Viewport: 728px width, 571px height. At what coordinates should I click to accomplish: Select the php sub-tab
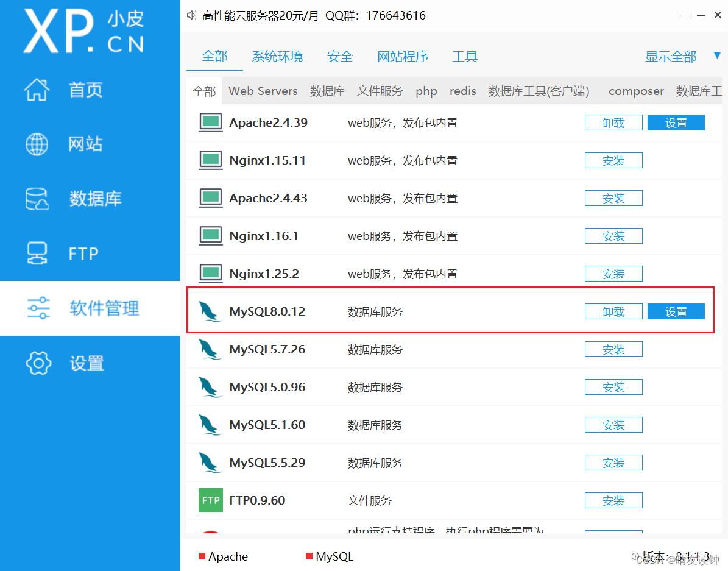pyautogui.click(x=426, y=91)
